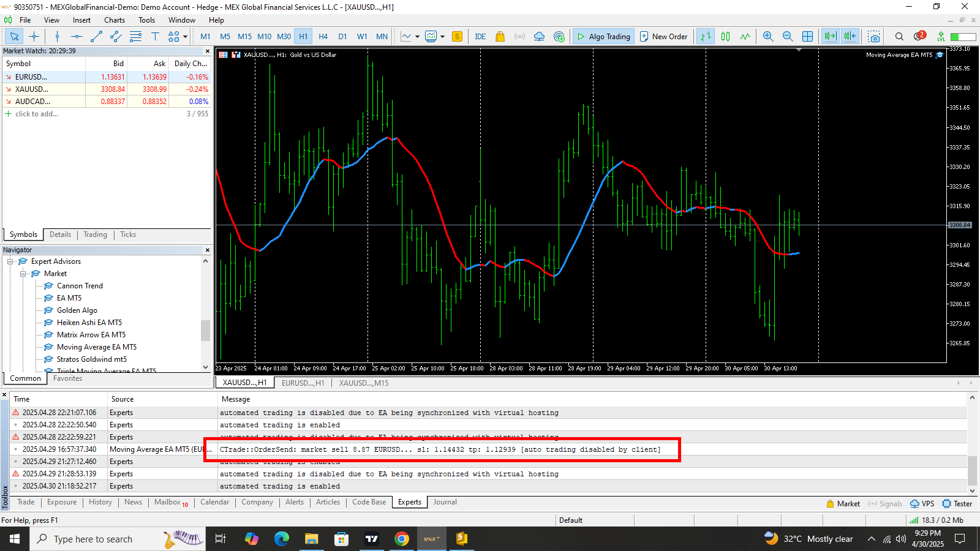
Task: Open the tile windows grid icon
Action: 808,37
